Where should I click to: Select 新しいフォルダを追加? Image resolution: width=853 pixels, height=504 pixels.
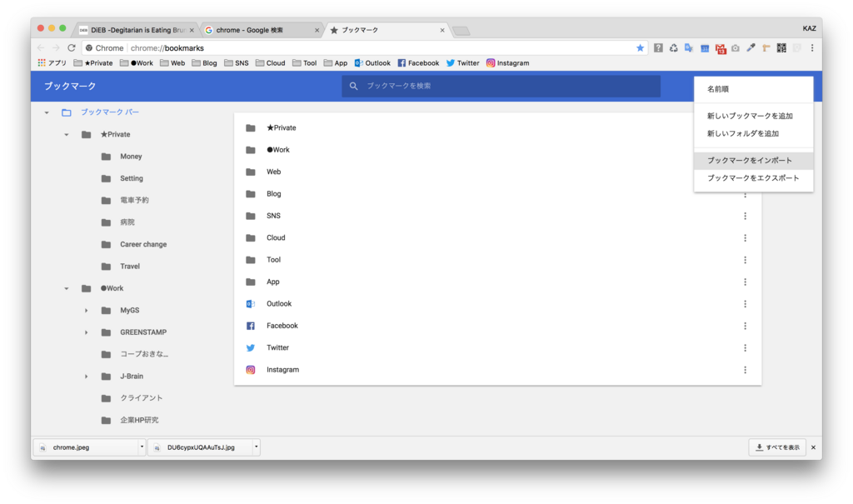753,133
